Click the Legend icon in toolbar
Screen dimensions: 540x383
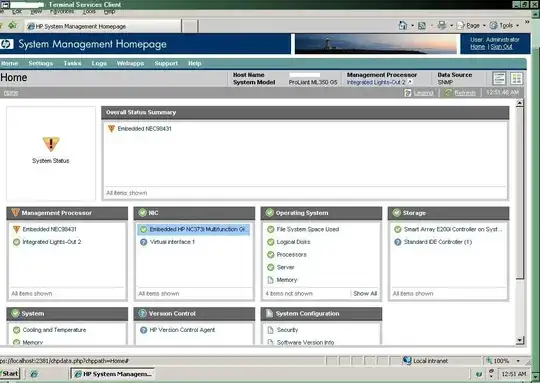(x=408, y=93)
